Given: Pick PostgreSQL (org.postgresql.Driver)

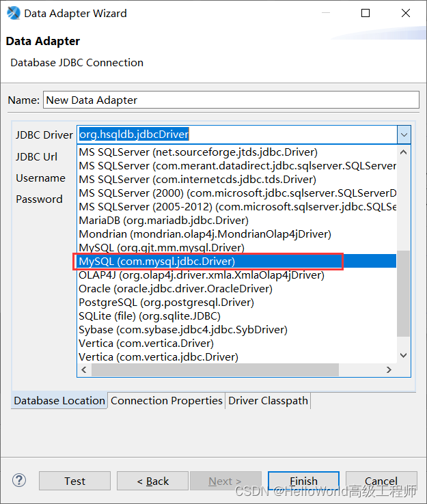Looking at the screenshot, I should [236, 303].
